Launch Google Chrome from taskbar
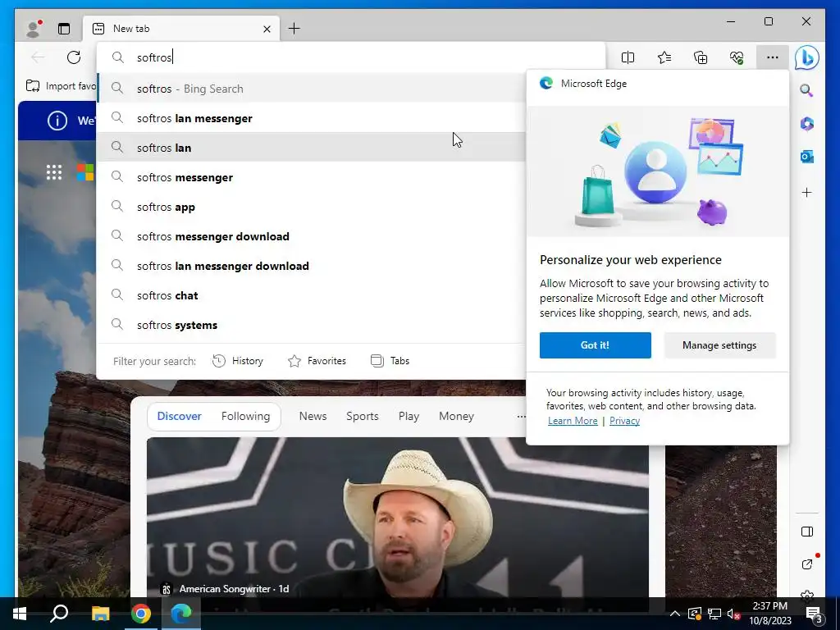This screenshot has width=840, height=630. [141, 614]
